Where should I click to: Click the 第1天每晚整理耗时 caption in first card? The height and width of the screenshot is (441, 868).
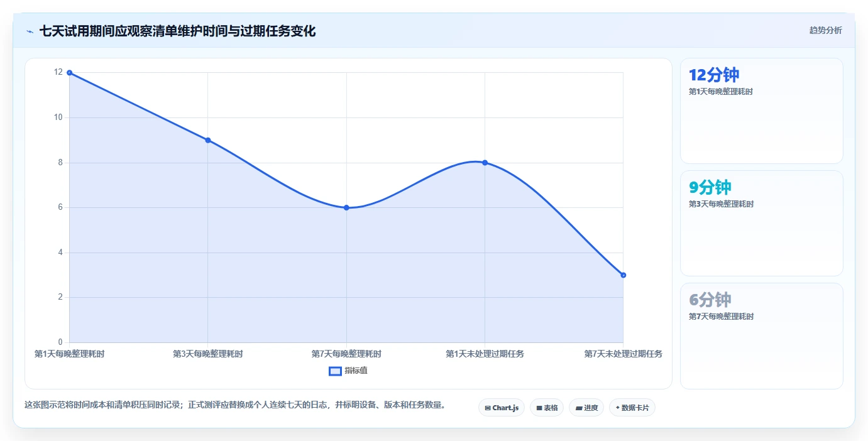coord(721,92)
